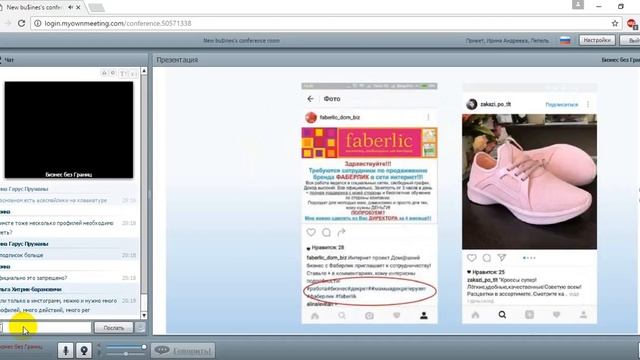
Task: Click chat scrollbar down arrow
Action: 144,316
